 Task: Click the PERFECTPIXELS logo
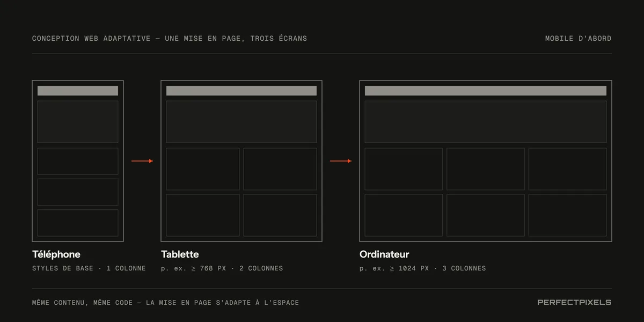(x=574, y=302)
